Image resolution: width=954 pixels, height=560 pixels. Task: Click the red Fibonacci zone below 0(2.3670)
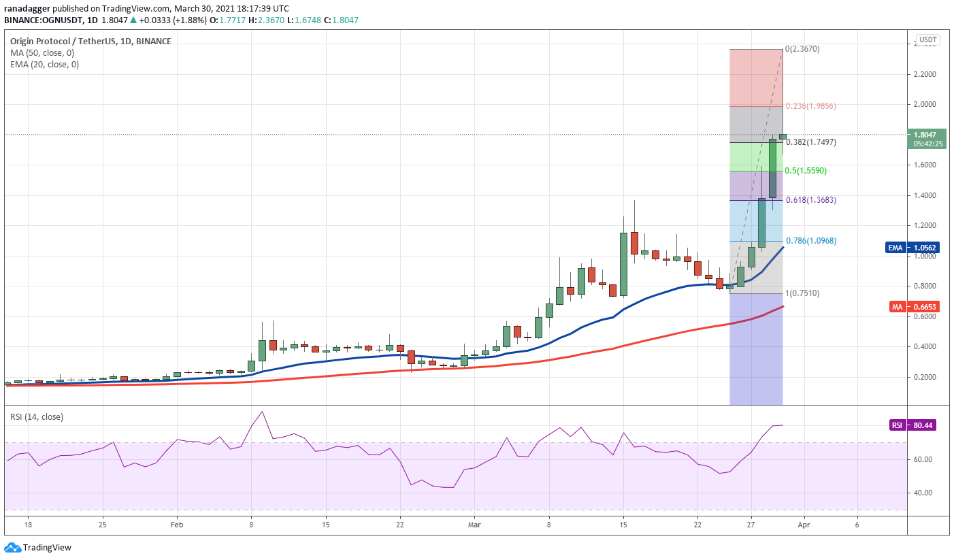[x=755, y=77]
